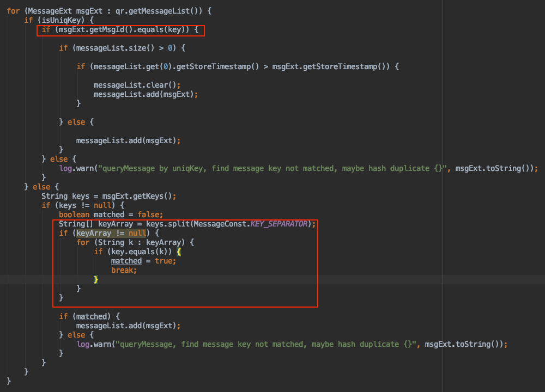Viewport: 545px width, 392px height.
Task: Click 'messageList.add(msgExt);' under if matched
Action: (128, 326)
